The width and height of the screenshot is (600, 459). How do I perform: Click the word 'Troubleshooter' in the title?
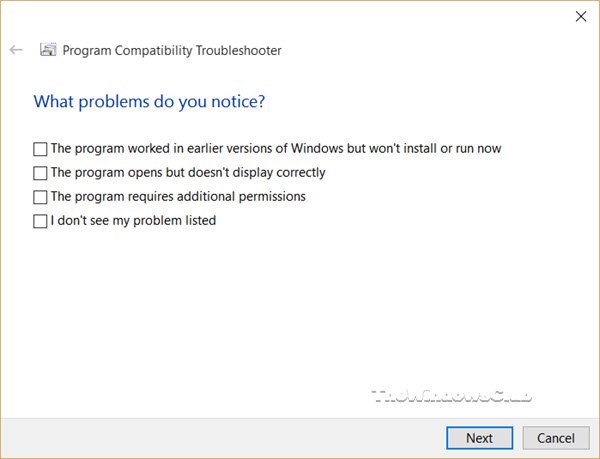point(239,50)
